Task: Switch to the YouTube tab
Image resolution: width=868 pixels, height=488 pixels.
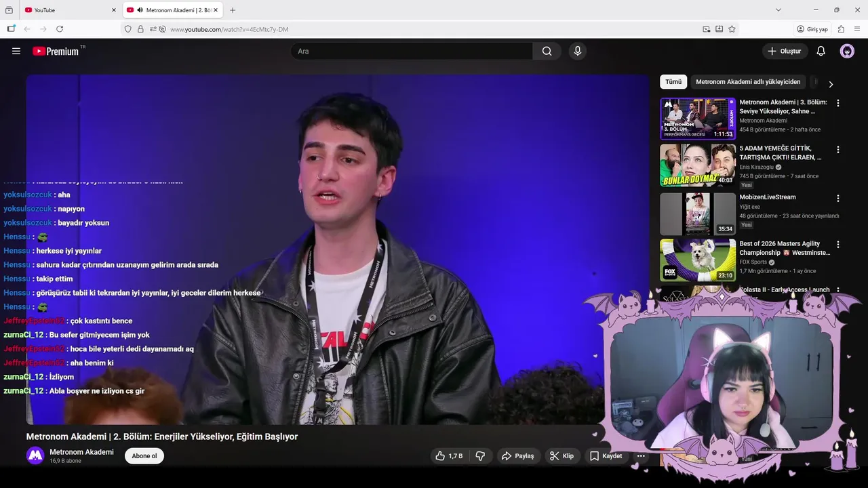Action: pos(69,10)
